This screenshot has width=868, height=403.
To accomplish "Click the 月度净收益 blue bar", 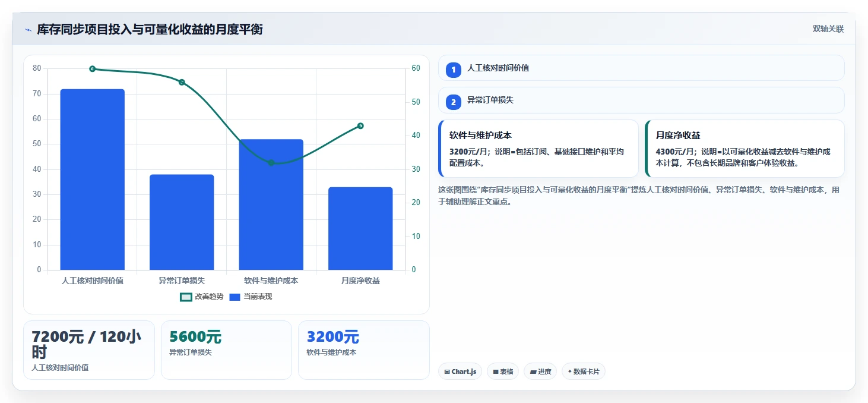I will click(x=360, y=229).
